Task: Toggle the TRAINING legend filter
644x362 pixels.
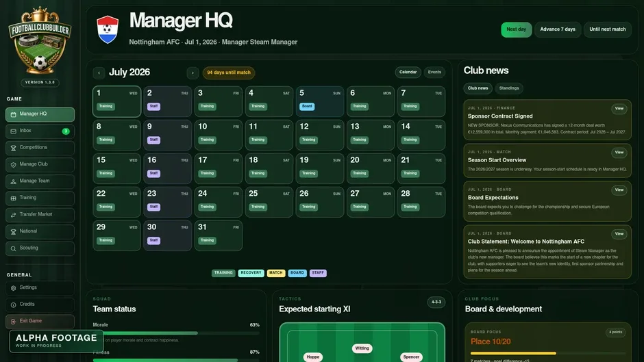Action: point(223,273)
